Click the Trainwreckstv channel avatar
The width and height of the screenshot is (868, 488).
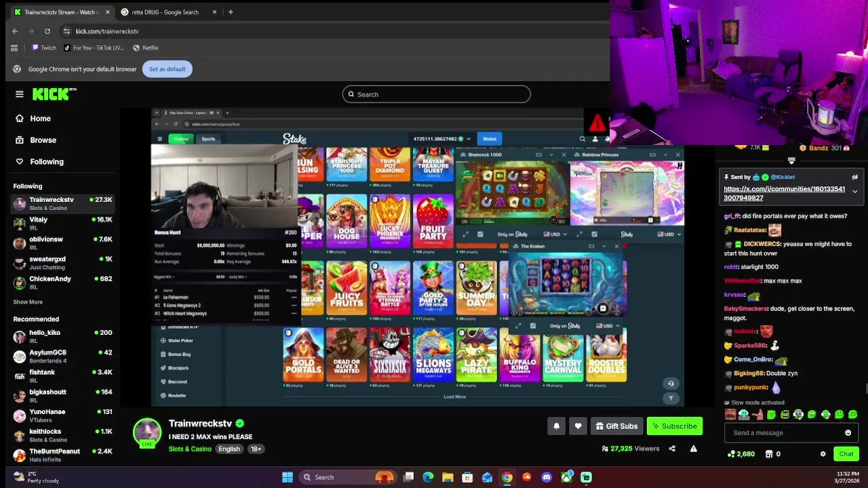(x=147, y=432)
